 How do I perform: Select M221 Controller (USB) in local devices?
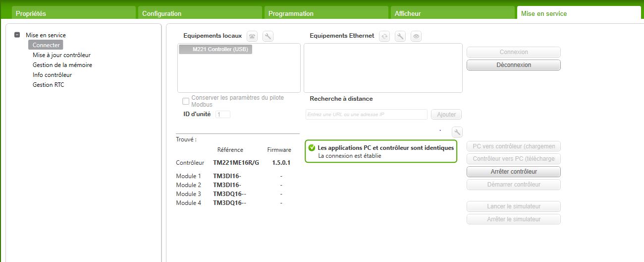click(215, 49)
